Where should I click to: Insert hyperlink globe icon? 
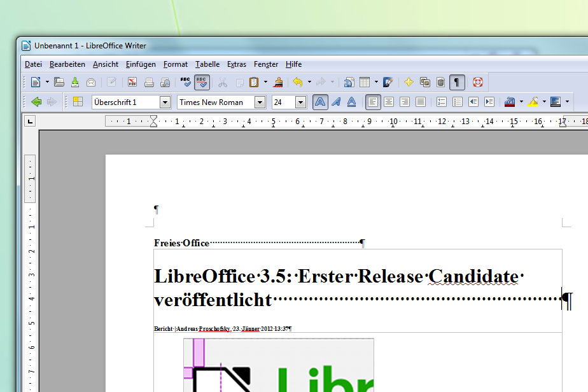(x=349, y=82)
